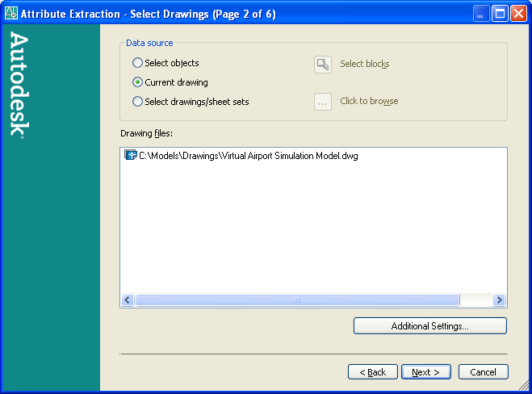Minimize the Attribute Extraction window
Image resolution: width=532 pixels, height=394 pixels.
click(x=480, y=14)
